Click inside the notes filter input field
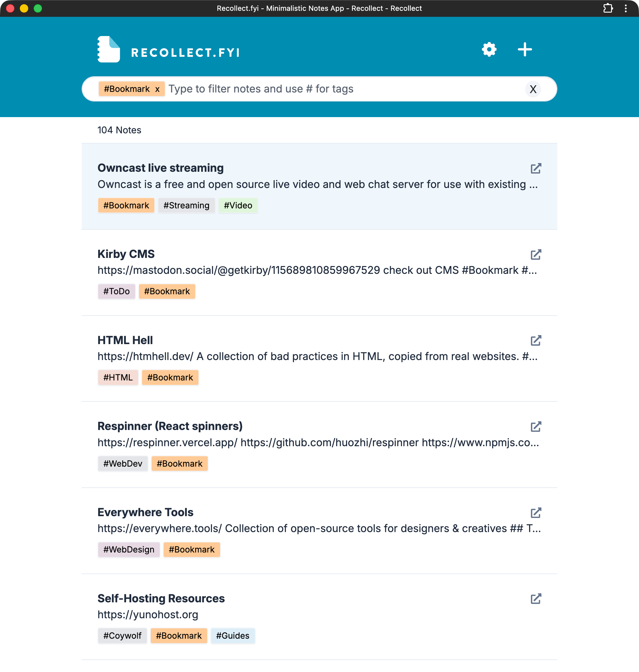The width and height of the screenshot is (639, 672). pyautogui.click(x=307, y=89)
